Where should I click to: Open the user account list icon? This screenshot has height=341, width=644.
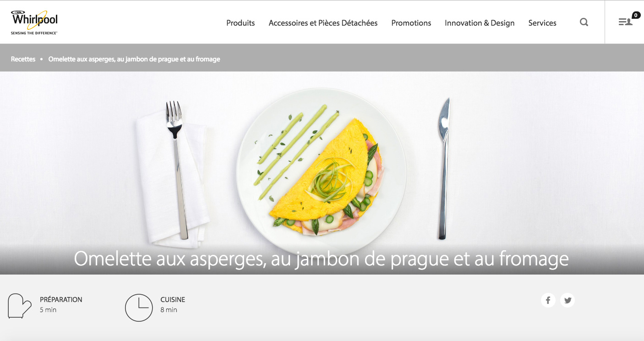[625, 22]
